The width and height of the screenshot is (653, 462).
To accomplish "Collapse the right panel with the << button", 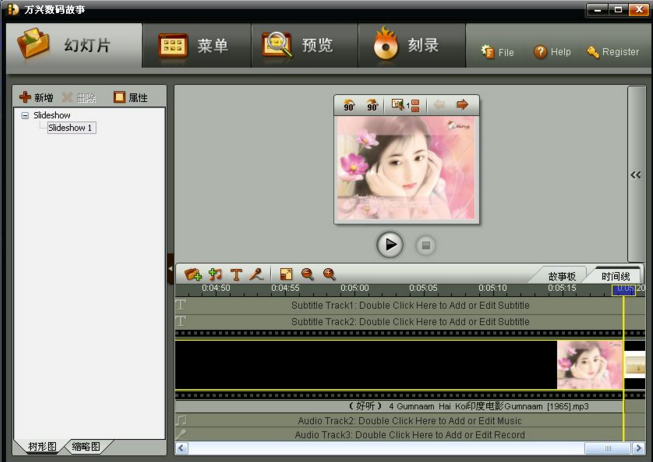I will pos(636,175).
